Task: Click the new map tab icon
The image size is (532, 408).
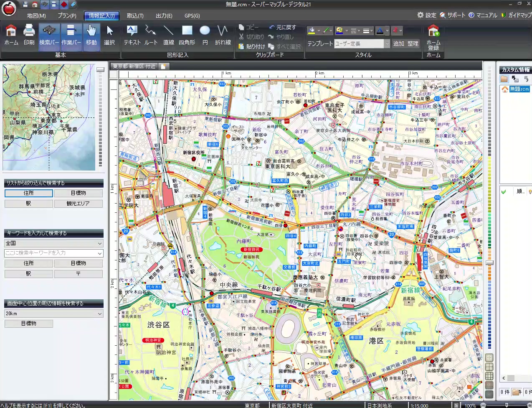Action: (163, 66)
